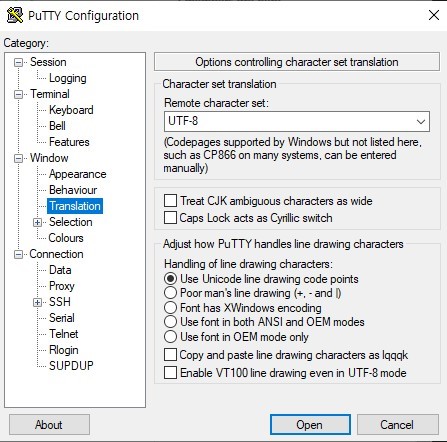Open the Proxy connection settings

pos(62,286)
